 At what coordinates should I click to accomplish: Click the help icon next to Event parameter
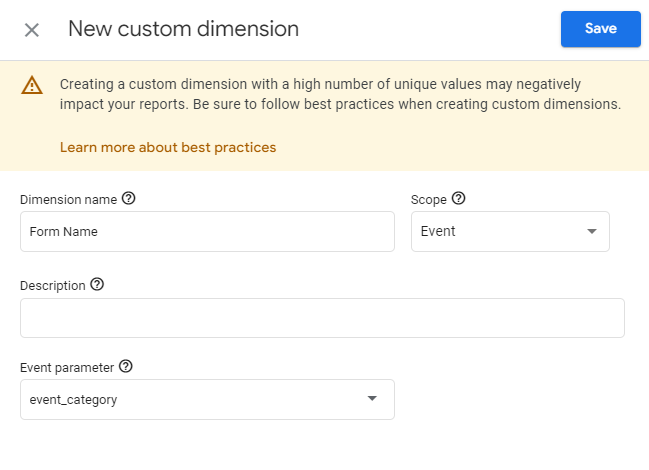pos(125,367)
